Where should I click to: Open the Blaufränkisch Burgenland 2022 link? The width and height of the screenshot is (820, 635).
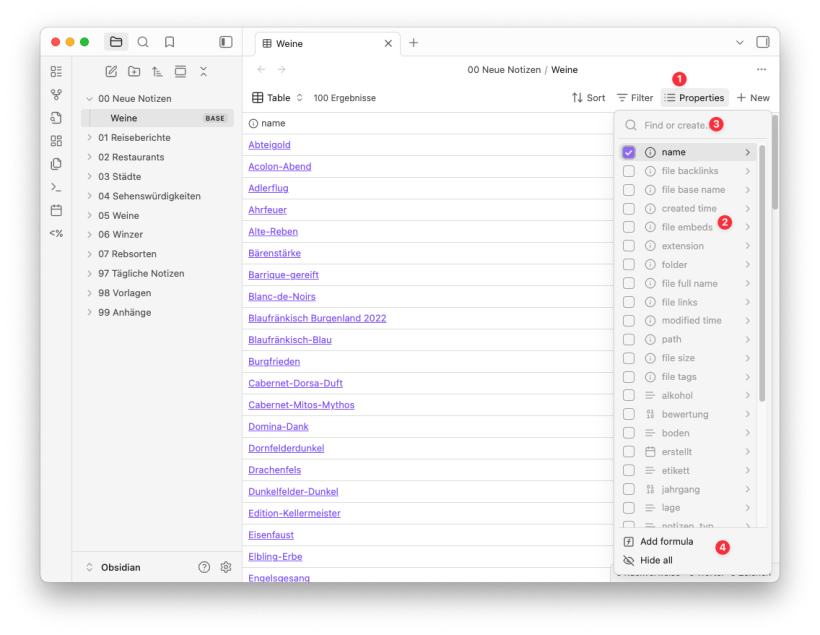[317, 318]
